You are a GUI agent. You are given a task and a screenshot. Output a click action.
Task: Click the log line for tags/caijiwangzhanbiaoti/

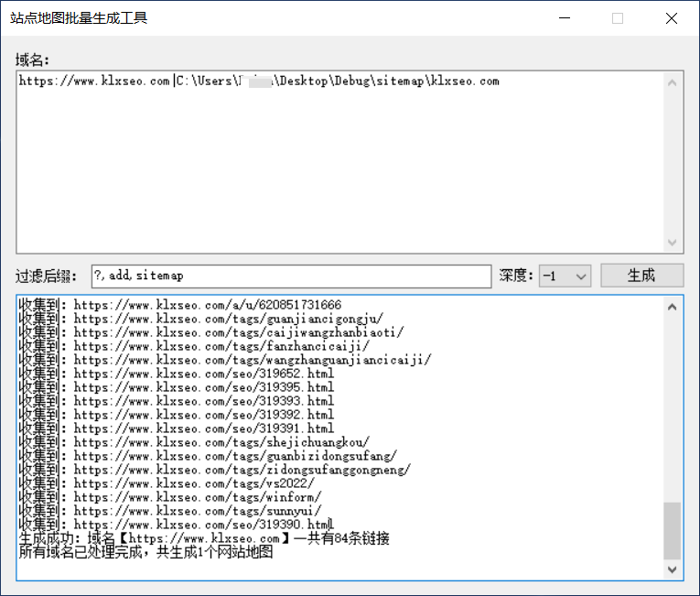click(x=211, y=332)
